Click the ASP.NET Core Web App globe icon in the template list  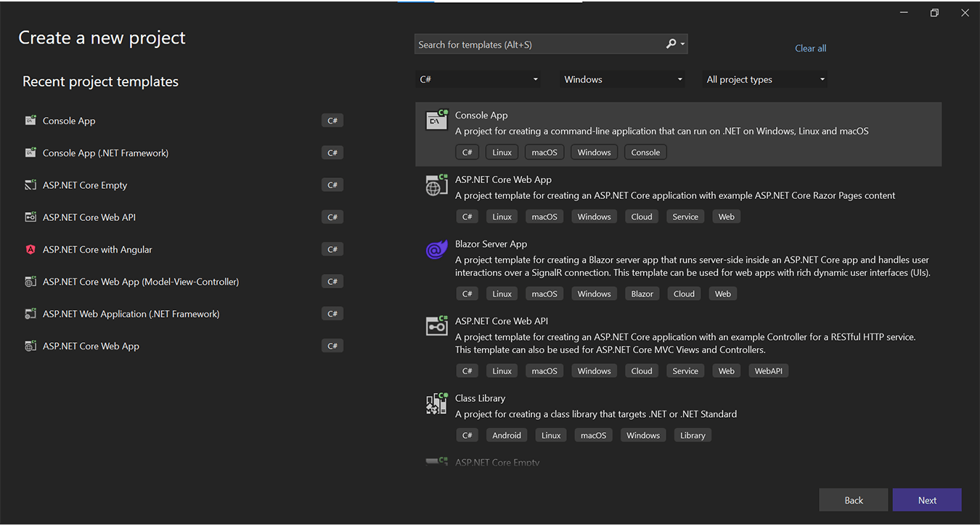coord(437,185)
